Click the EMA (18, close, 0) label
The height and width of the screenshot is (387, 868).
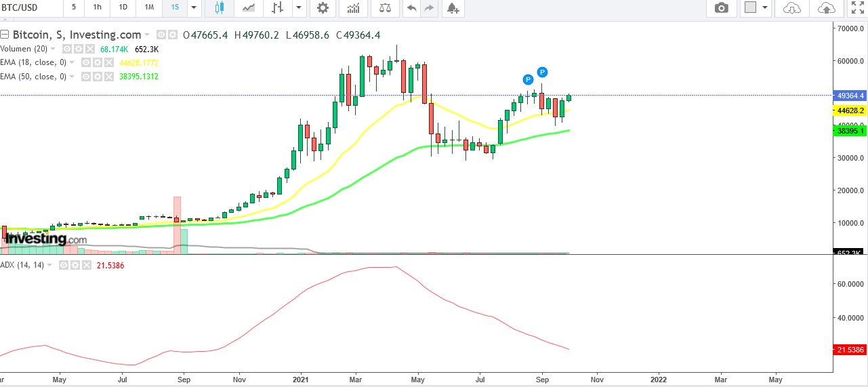(33, 62)
